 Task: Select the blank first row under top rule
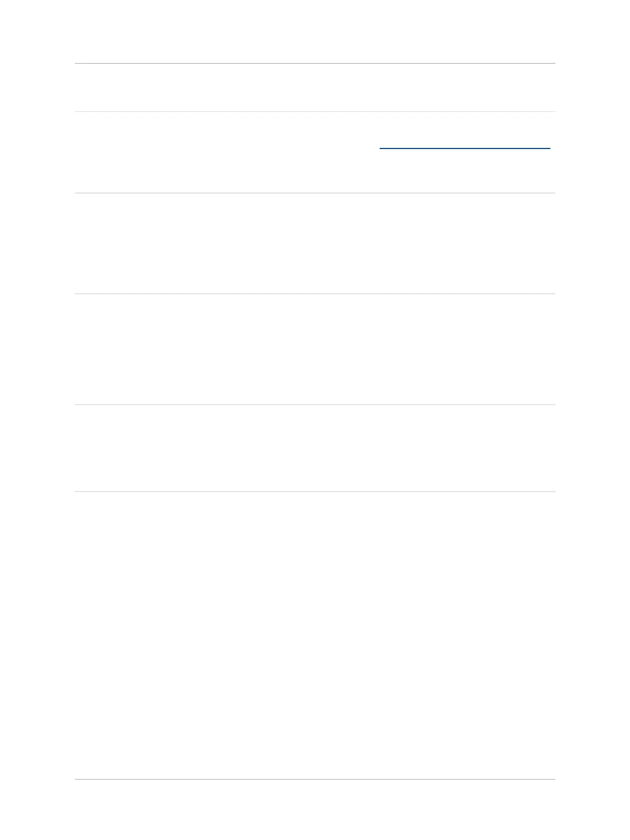(314, 87)
